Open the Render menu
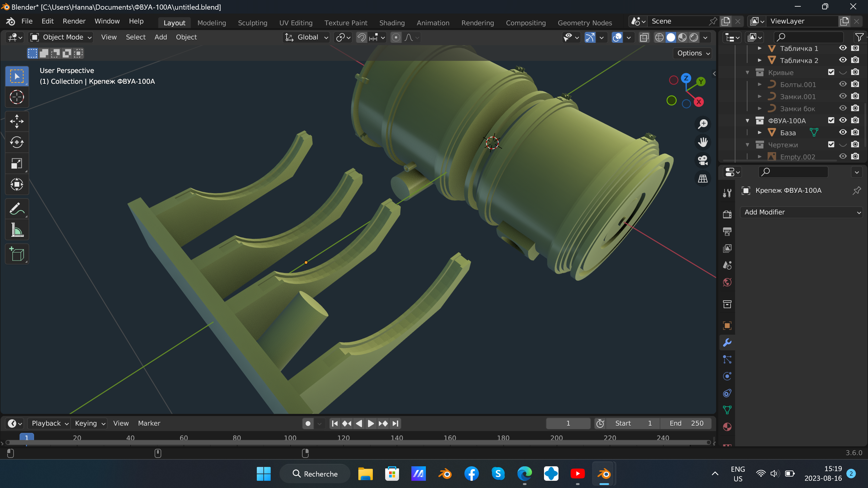 [x=74, y=21]
